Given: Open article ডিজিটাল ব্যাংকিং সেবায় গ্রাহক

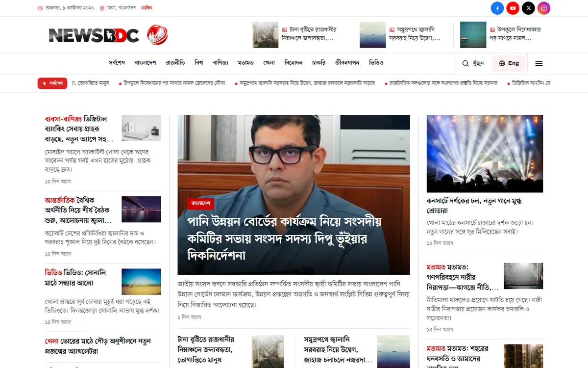Looking at the screenshot, I should [78, 129].
